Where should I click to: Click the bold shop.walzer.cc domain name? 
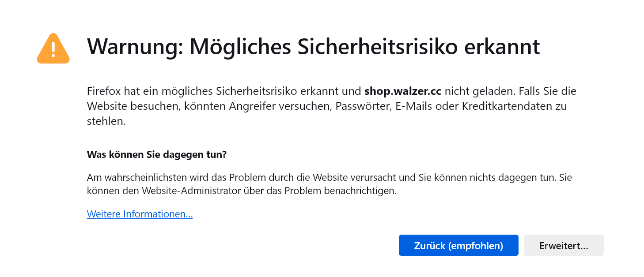(403, 92)
